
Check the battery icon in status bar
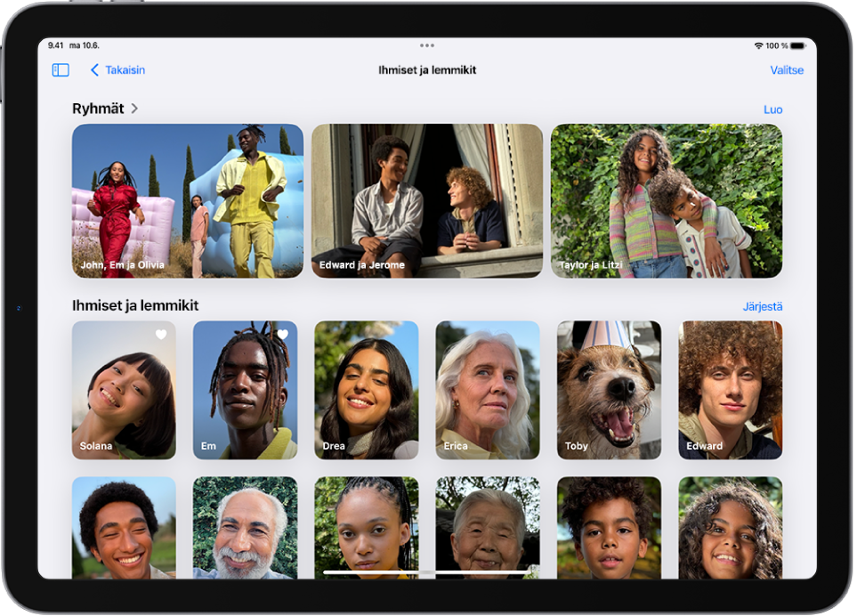[796, 45]
